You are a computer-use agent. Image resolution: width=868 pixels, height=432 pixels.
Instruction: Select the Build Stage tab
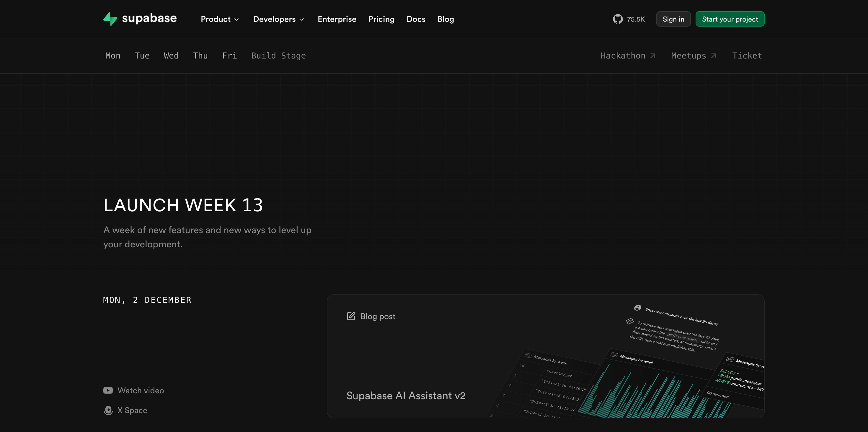(278, 56)
